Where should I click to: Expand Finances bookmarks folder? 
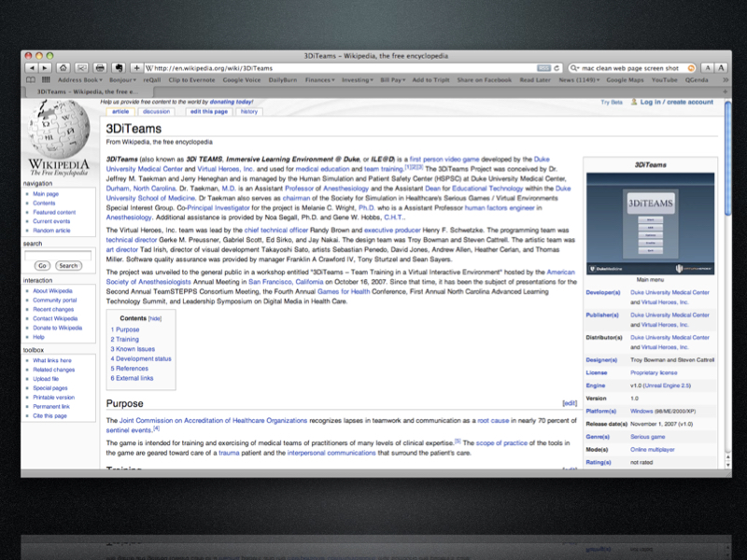click(x=319, y=80)
